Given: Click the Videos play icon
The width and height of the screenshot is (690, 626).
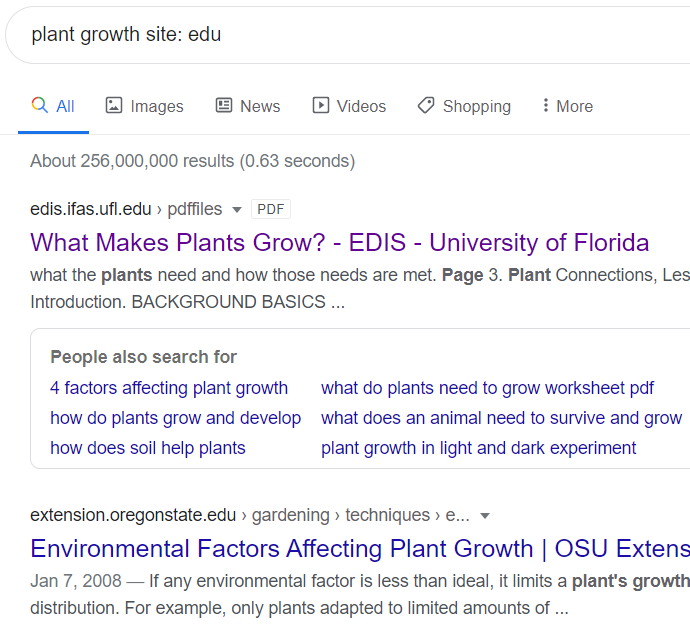Looking at the screenshot, I should pos(321,106).
